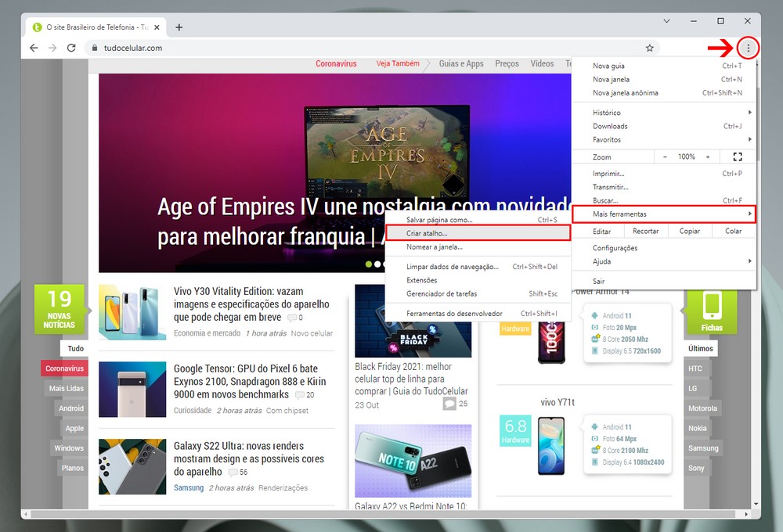Increase zoom with the plus button
The image size is (783, 532).
coord(708,156)
